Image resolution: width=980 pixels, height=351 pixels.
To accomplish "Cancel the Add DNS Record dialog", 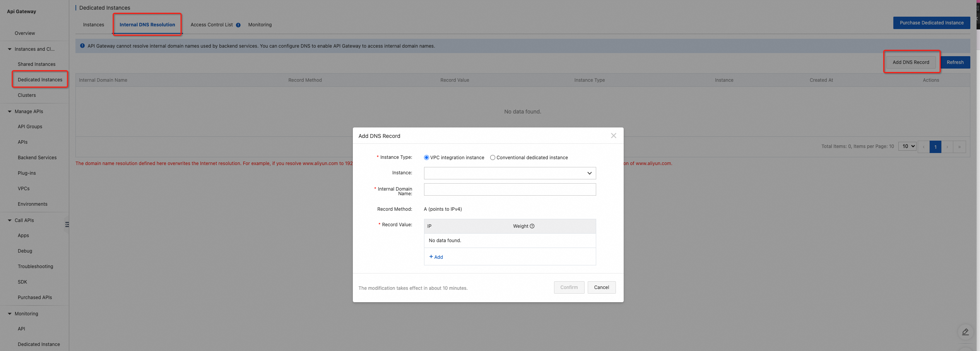I will (602, 287).
